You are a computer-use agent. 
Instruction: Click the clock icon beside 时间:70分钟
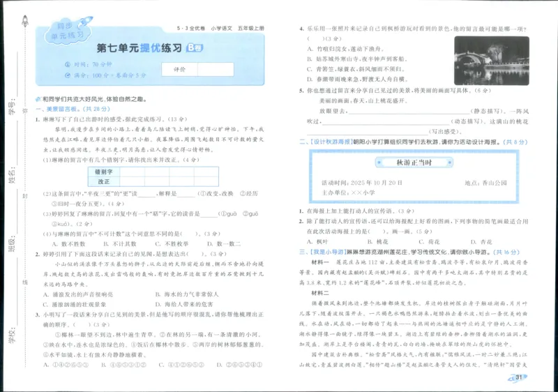click(68, 64)
